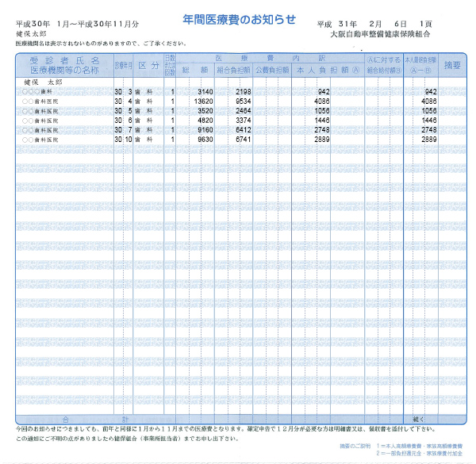Click the 医療費内訳 group header
The image size is (476, 464).
pos(271,58)
